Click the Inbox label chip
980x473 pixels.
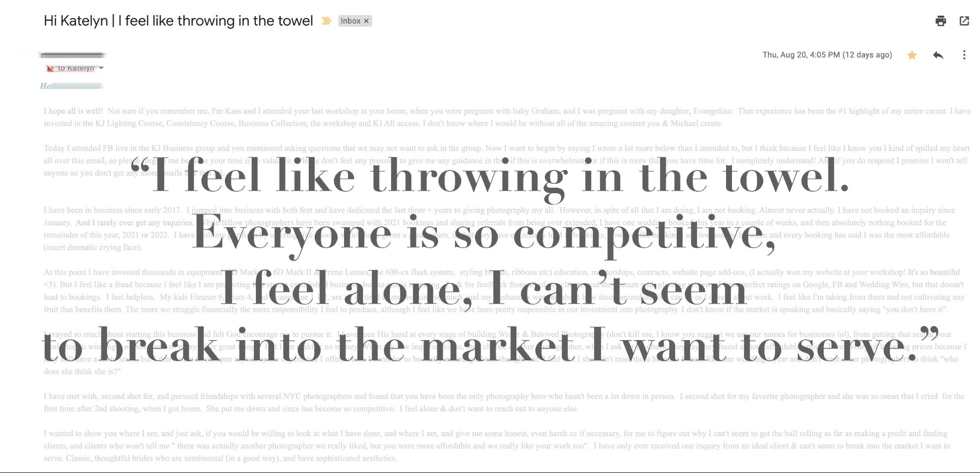coord(350,21)
